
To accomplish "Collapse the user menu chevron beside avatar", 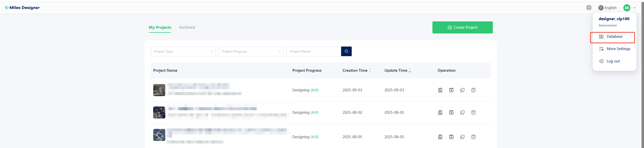I will coord(634,8).
